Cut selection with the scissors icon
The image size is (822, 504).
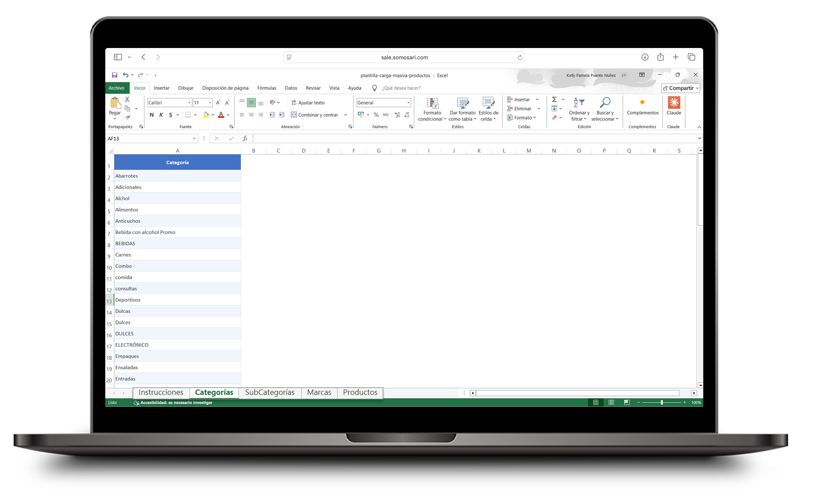click(x=127, y=100)
